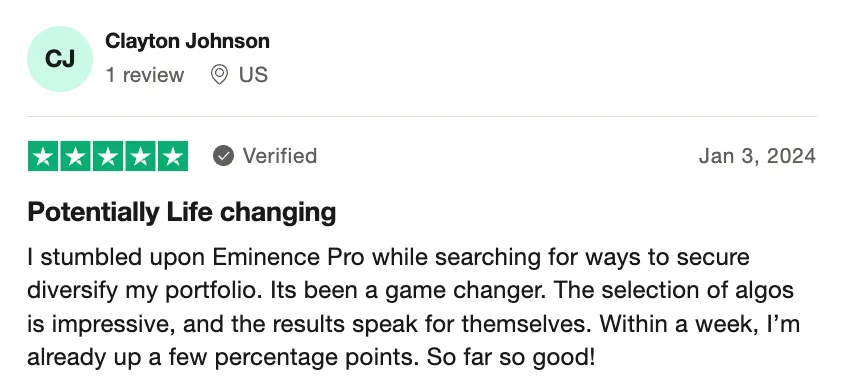The image size is (846, 390).
Task: Click the second green star
Action: click(76, 156)
